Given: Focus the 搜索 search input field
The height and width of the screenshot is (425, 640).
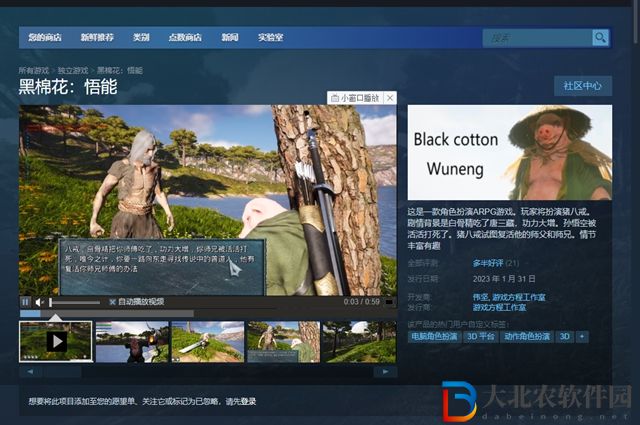Looking at the screenshot, I should pyautogui.click(x=537, y=38).
